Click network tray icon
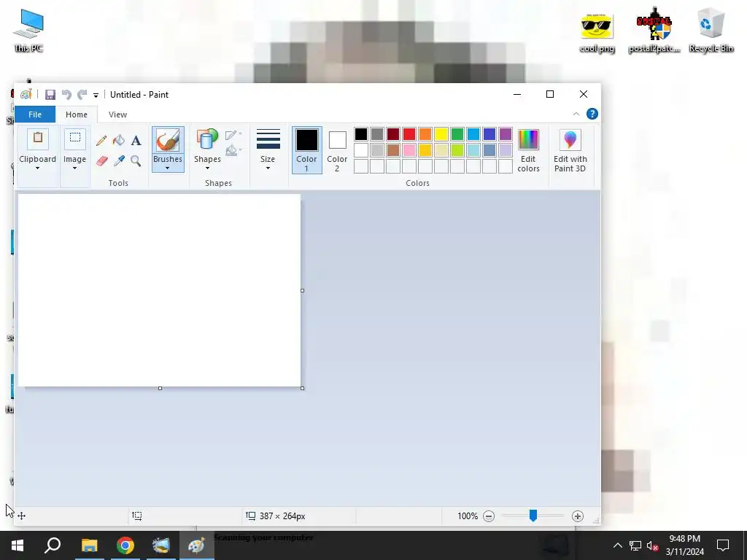This screenshot has height=560, width=747. (635, 545)
